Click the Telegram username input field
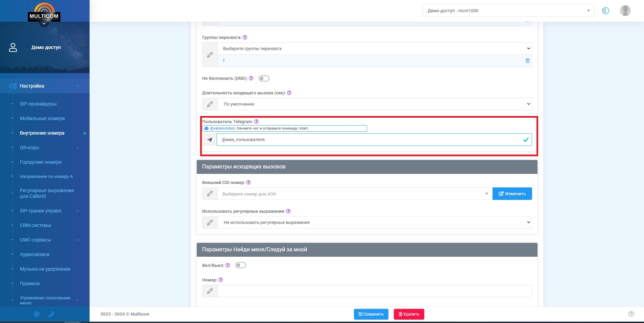 tap(368, 140)
